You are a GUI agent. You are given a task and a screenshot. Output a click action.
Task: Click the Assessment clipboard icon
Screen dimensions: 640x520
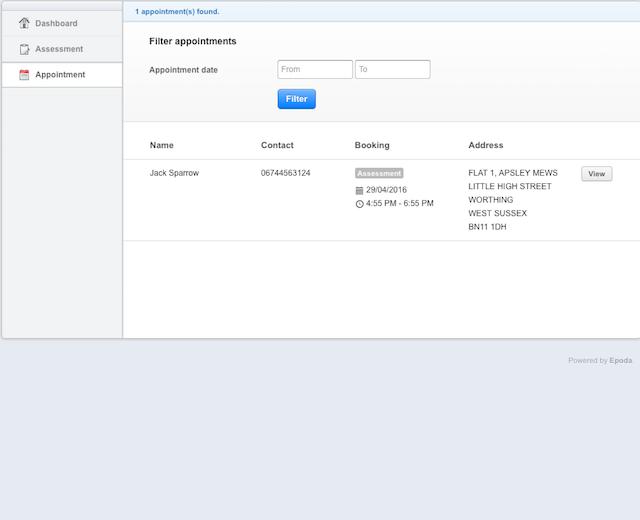(x=24, y=49)
